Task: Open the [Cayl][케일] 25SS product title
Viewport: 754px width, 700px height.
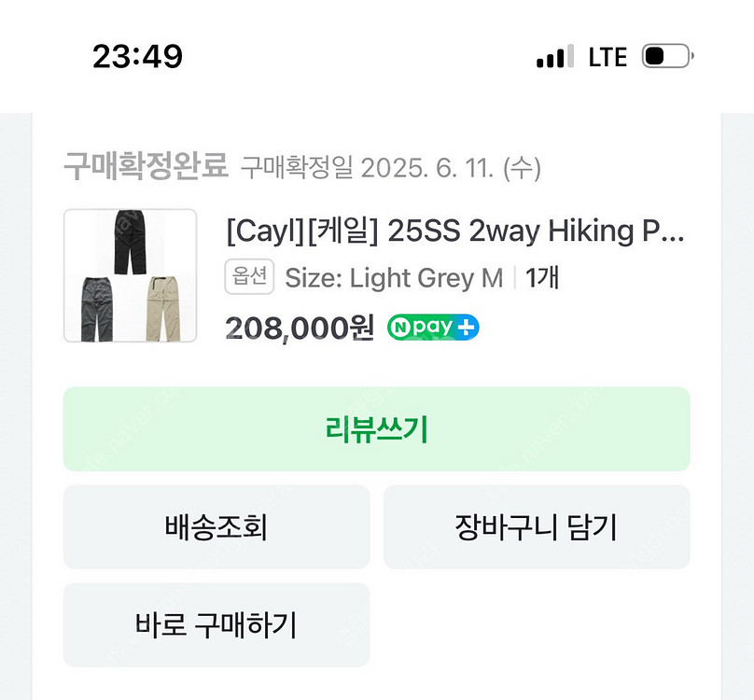Action: 455,231
